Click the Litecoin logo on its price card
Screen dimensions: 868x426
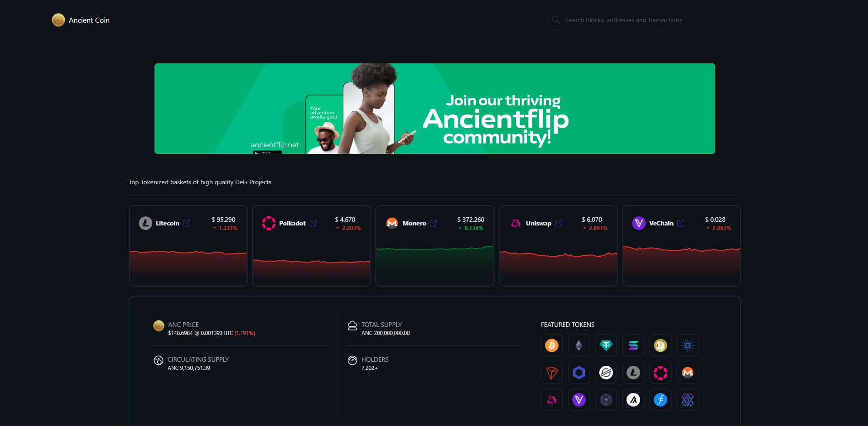(x=145, y=223)
